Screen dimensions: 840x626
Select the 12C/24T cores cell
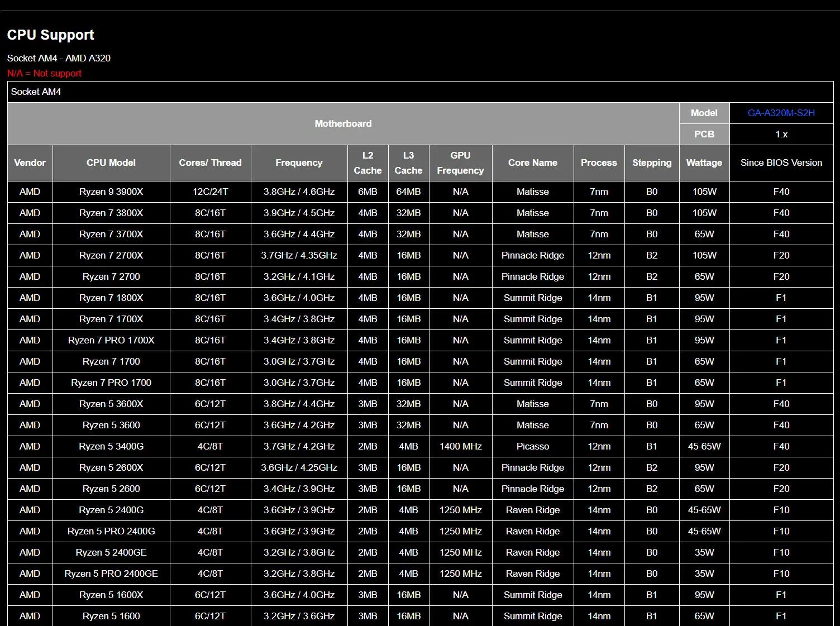210,192
